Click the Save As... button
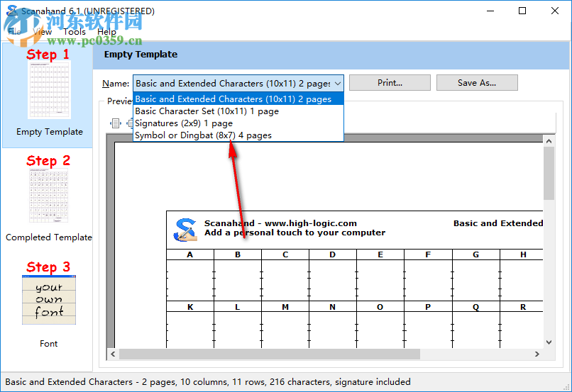The height and width of the screenshot is (392, 572). tap(477, 83)
